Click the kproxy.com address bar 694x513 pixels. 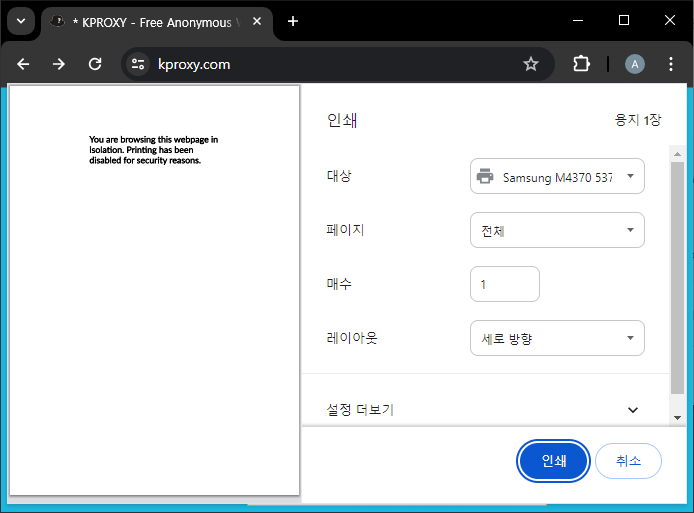coord(336,65)
